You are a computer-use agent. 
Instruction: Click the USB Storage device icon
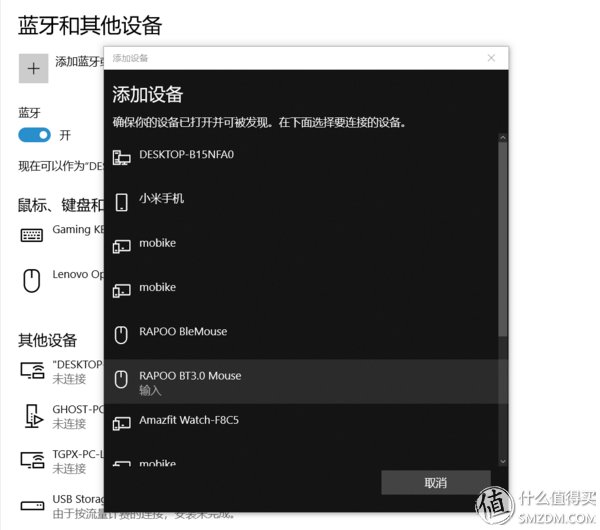pos(32,506)
